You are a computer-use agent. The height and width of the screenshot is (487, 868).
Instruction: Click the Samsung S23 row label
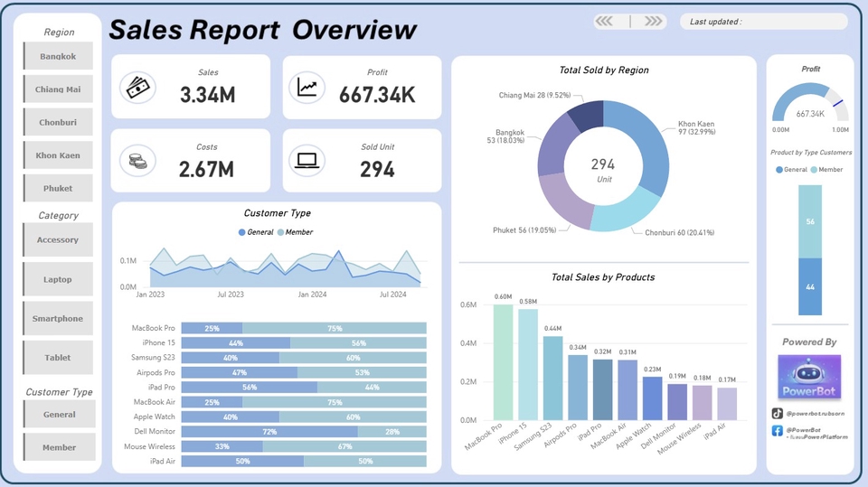pyautogui.click(x=153, y=358)
